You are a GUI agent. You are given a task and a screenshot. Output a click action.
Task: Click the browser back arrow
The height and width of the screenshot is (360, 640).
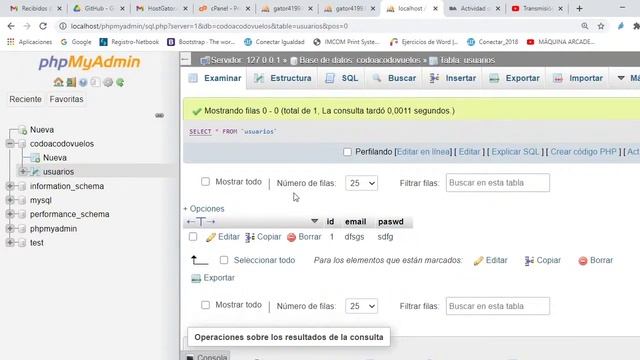click(x=11, y=26)
